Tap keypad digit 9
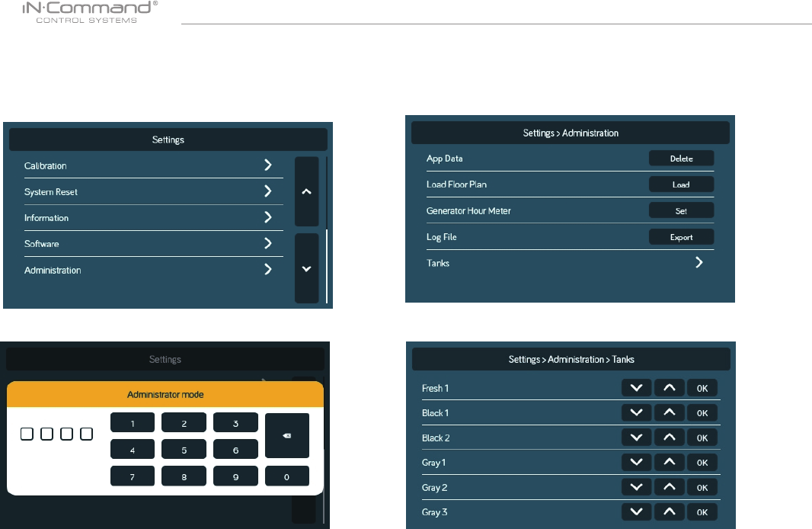Viewport: 812px width, 529px height. (x=235, y=476)
